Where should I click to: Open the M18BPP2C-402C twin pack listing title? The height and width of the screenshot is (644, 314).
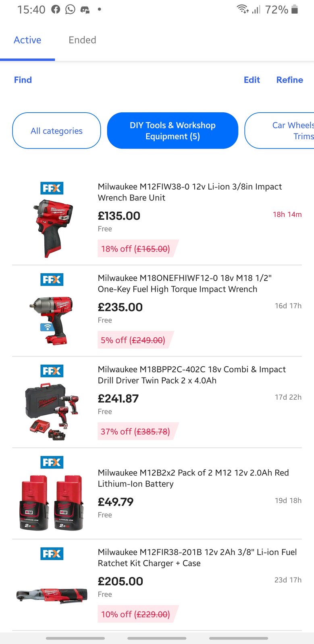tap(191, 375)
